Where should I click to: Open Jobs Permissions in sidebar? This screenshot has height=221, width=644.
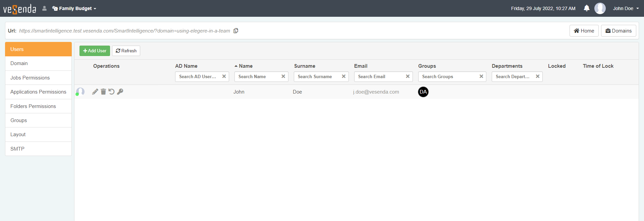pos(30,78)
